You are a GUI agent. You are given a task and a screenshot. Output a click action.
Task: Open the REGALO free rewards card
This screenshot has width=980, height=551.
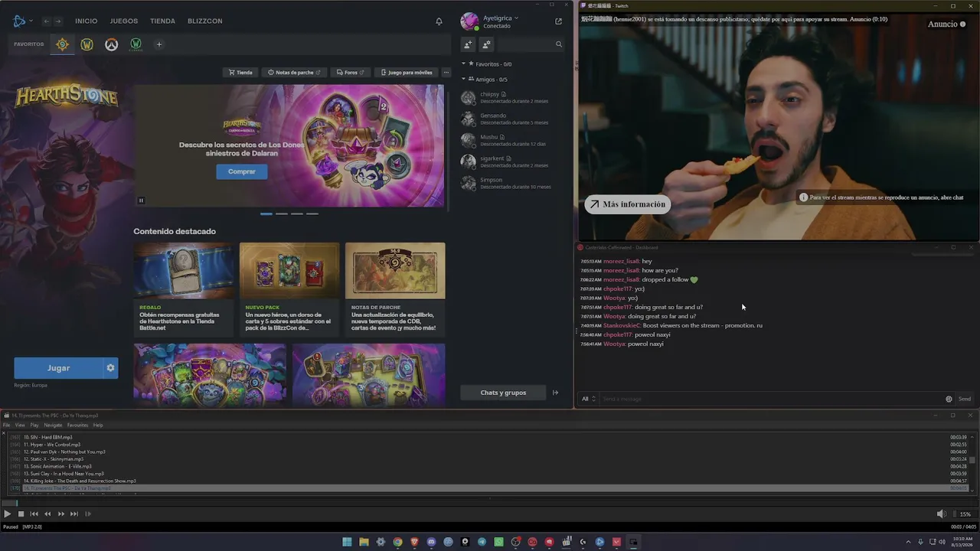click(184, 289)
